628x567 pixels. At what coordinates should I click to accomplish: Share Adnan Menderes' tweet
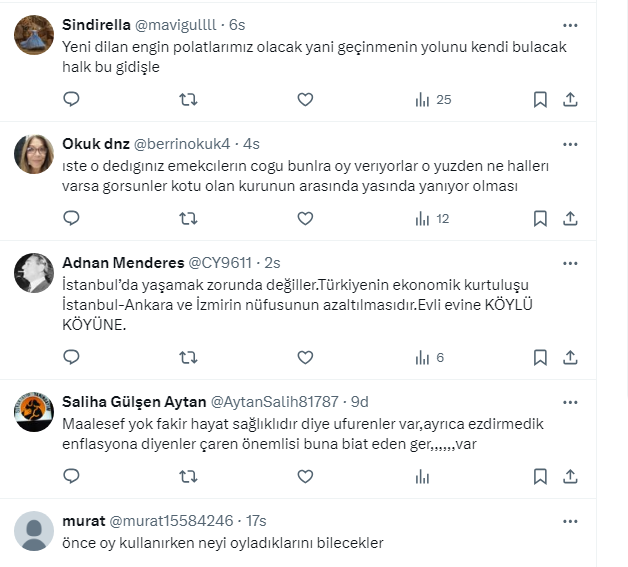(570, 357)
